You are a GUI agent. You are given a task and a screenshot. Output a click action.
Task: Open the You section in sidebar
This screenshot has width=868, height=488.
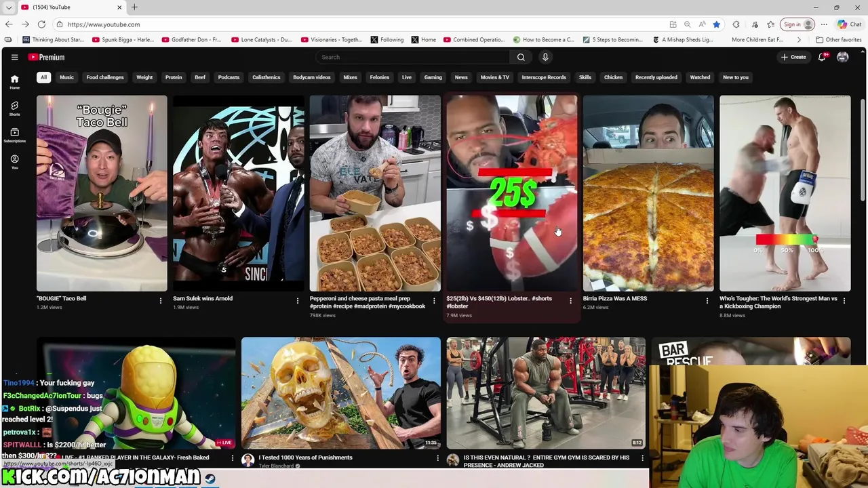(x=14, y=161)
